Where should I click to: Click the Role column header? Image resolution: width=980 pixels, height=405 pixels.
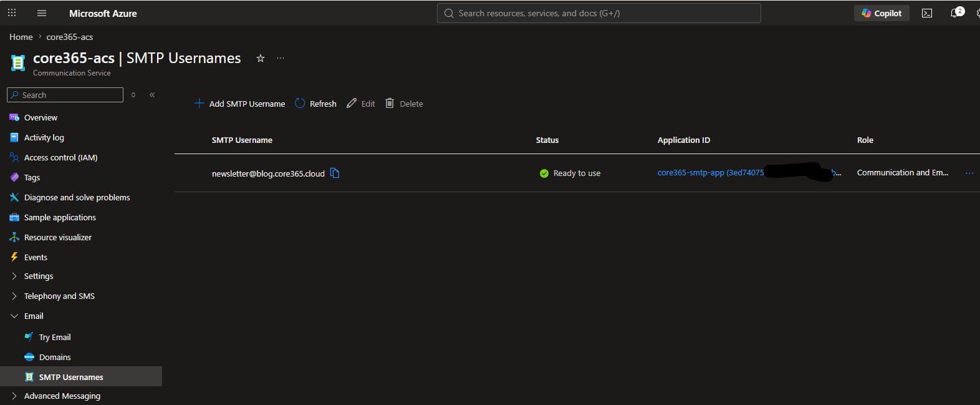pos(865,140)
